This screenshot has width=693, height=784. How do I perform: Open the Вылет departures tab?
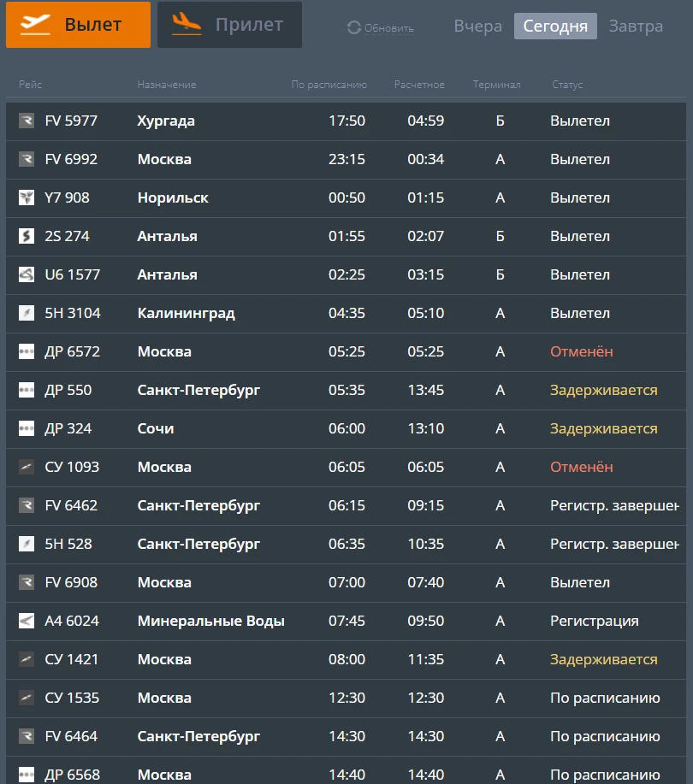(x=78, y=25)
